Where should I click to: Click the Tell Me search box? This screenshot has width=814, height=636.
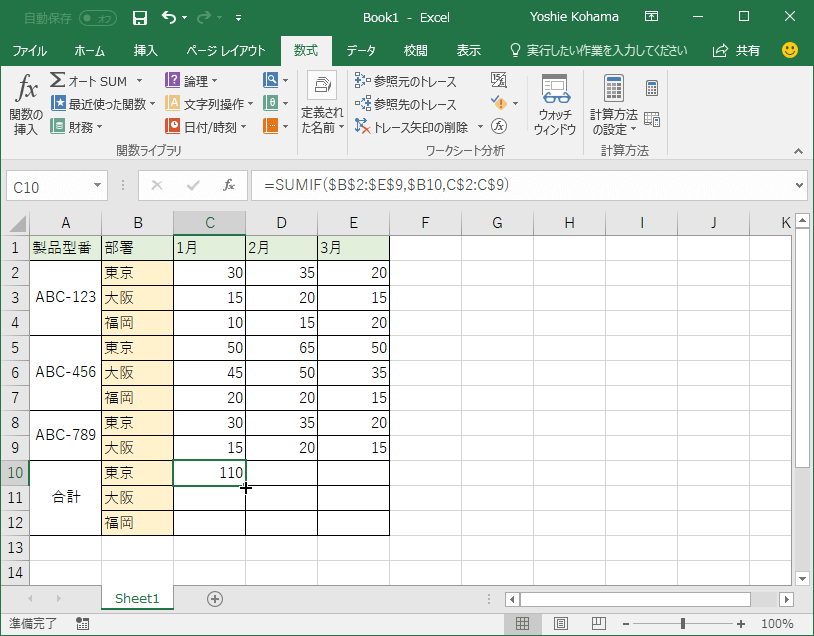599,51
